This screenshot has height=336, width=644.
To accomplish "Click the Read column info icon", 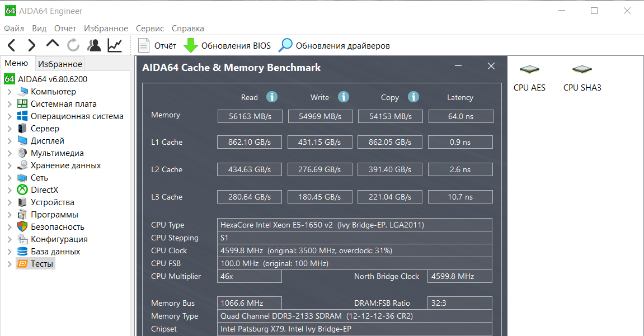I will (272, 97).
